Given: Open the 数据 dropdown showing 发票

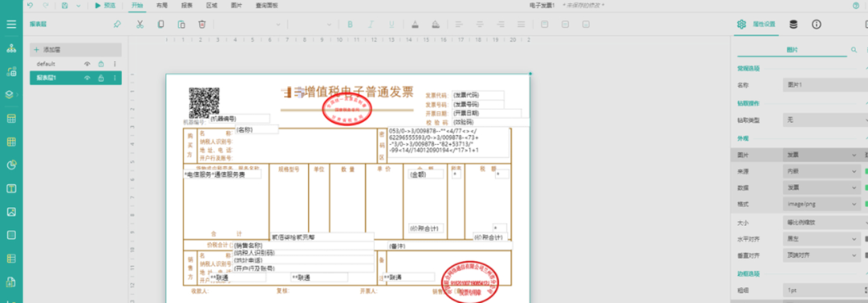Looking at the screenshot, I should click(x=821, y=188).
